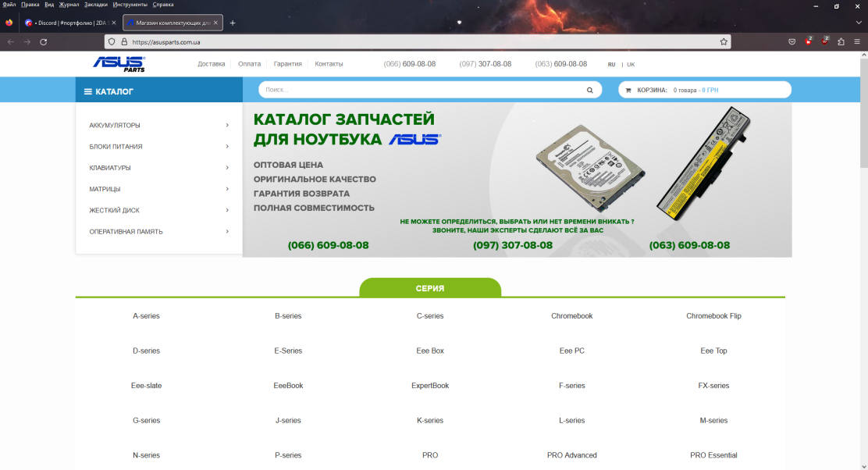
Task: Open the Firefox hamburger application menu
Action: [857, 42]
